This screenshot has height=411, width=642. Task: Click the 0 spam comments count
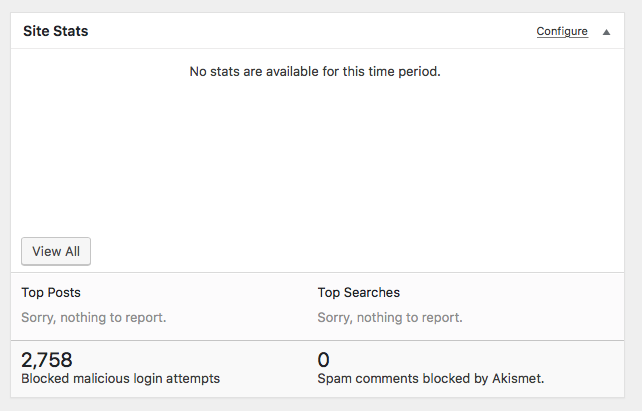(323, 360)
